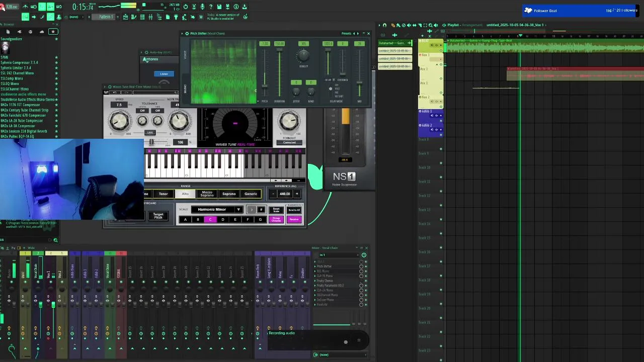The width and height of the screenshot is (644, 362).
Task: Click the Target Pitch button
Action: [158, 216]
